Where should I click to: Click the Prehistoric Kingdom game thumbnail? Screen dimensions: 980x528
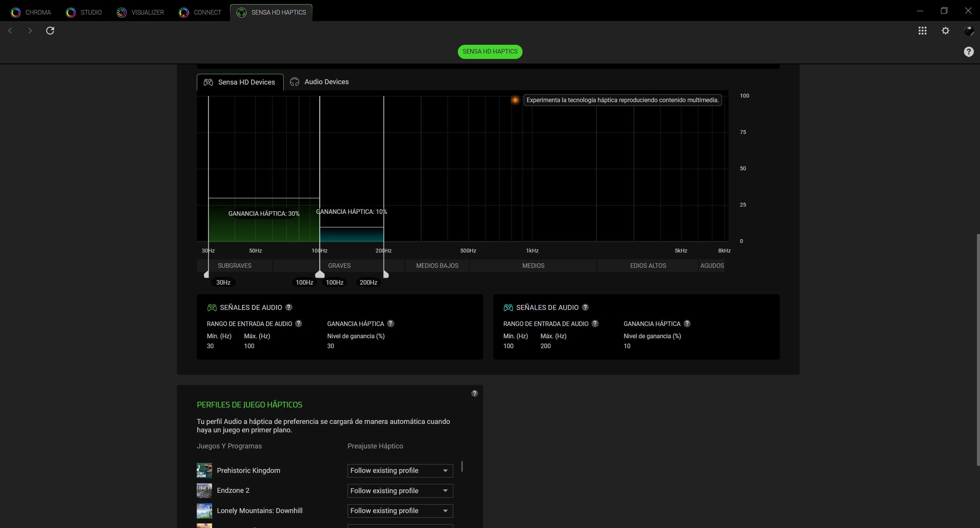point(204,471)
